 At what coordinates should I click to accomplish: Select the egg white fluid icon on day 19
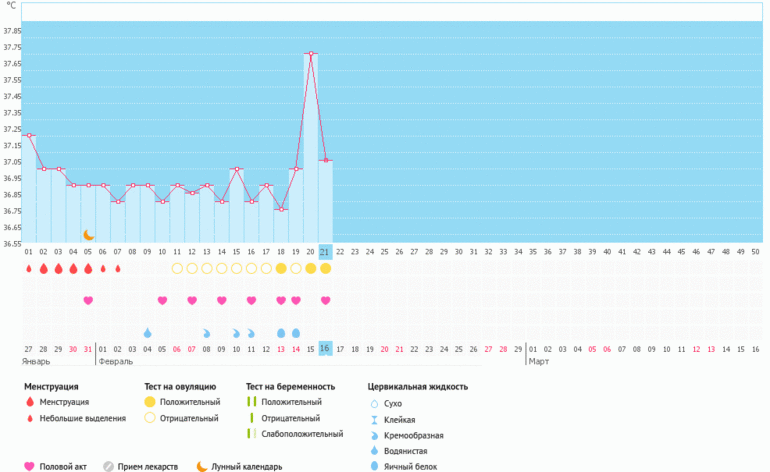(x=296, y=332)
